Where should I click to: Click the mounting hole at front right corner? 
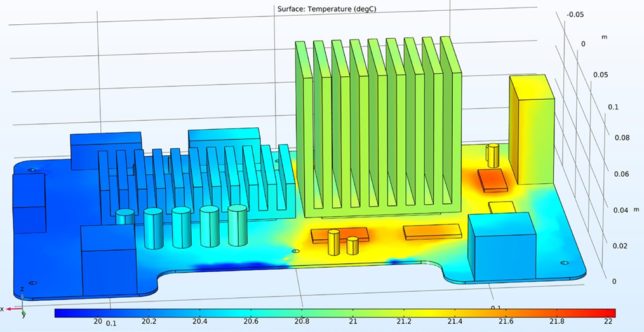(564, 262)
